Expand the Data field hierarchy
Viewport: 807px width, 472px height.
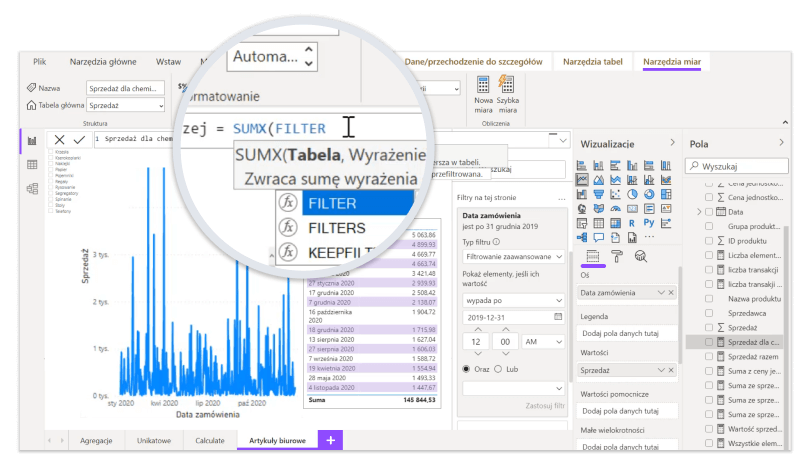[x=699, y=212]
